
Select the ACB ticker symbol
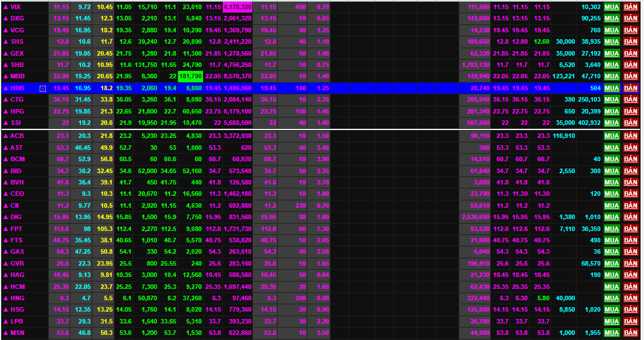(17, 136)
